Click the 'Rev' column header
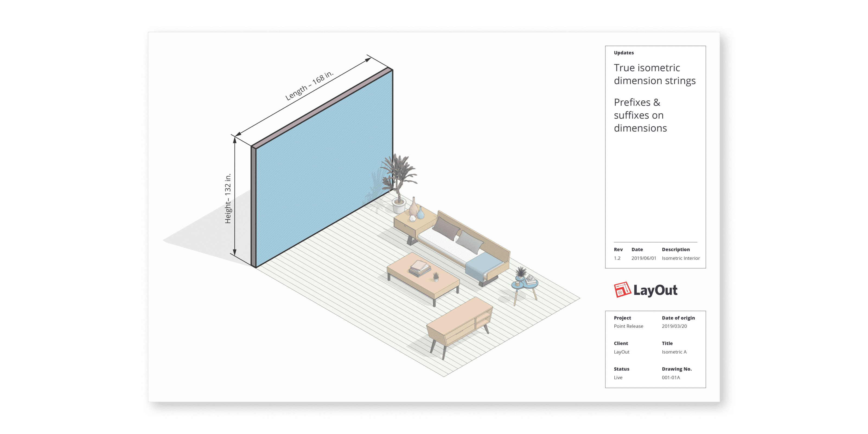Screen dimensions: 868x434 618,250
